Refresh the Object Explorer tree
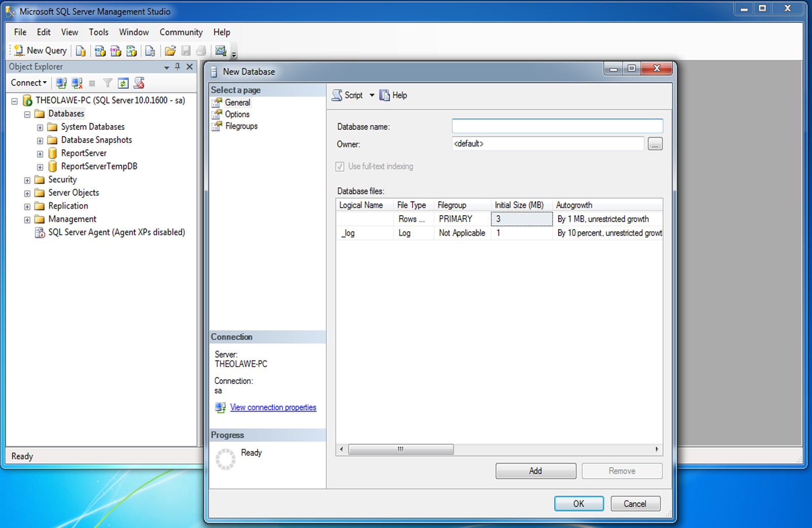Screen dimensions: 812x528 (x=123, y=83)
